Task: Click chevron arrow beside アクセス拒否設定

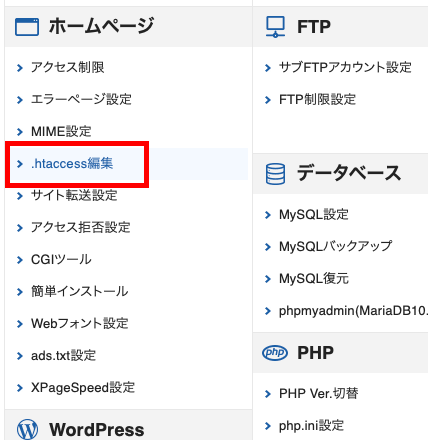Action: 20,228
